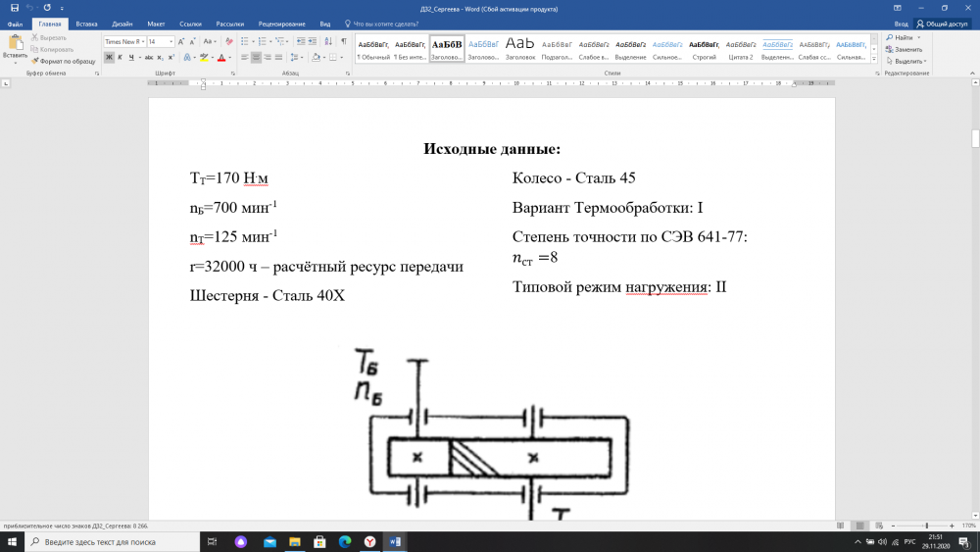Click the Share (Общий доступ) button
The width and height of the screenshot is (980, 552).
coord(942,24)
